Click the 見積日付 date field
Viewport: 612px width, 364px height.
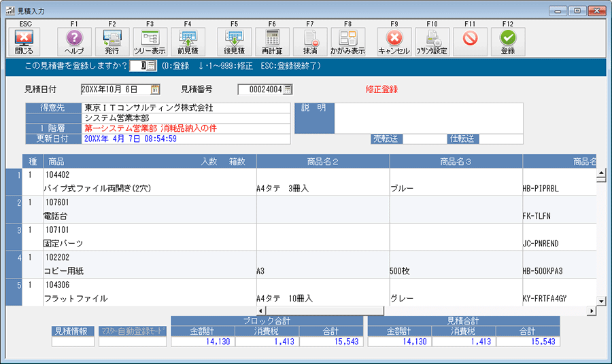point(116,89)
